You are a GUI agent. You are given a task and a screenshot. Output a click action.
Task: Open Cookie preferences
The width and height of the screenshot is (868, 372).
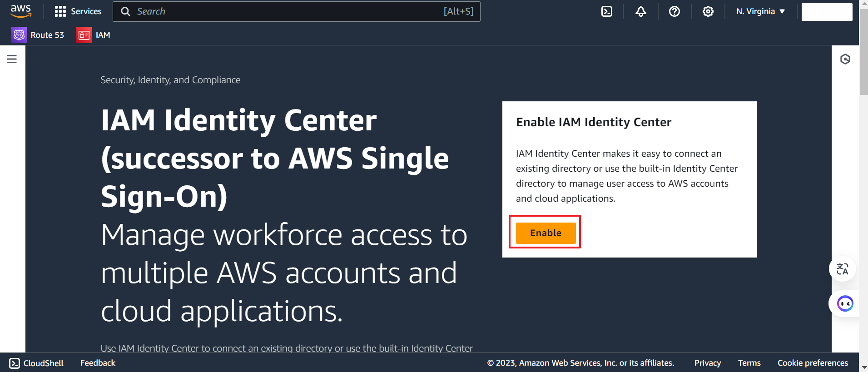[813, 363]
